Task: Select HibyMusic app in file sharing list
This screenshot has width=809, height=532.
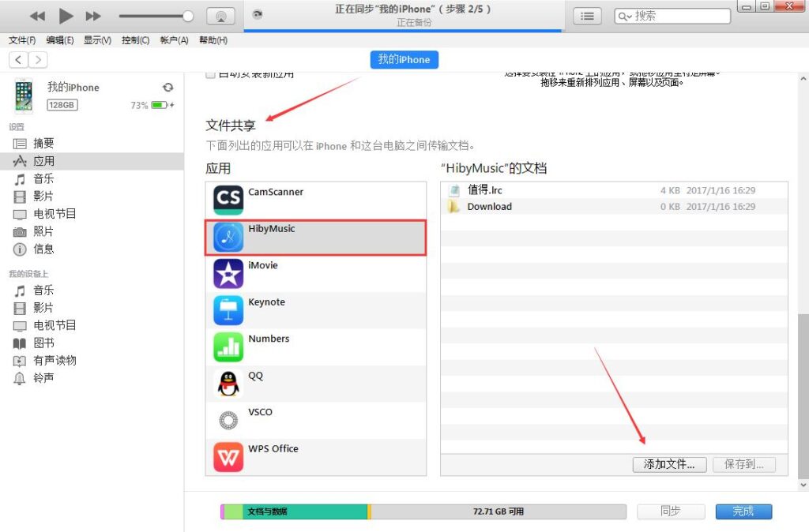Action: [x=316, y=237]
